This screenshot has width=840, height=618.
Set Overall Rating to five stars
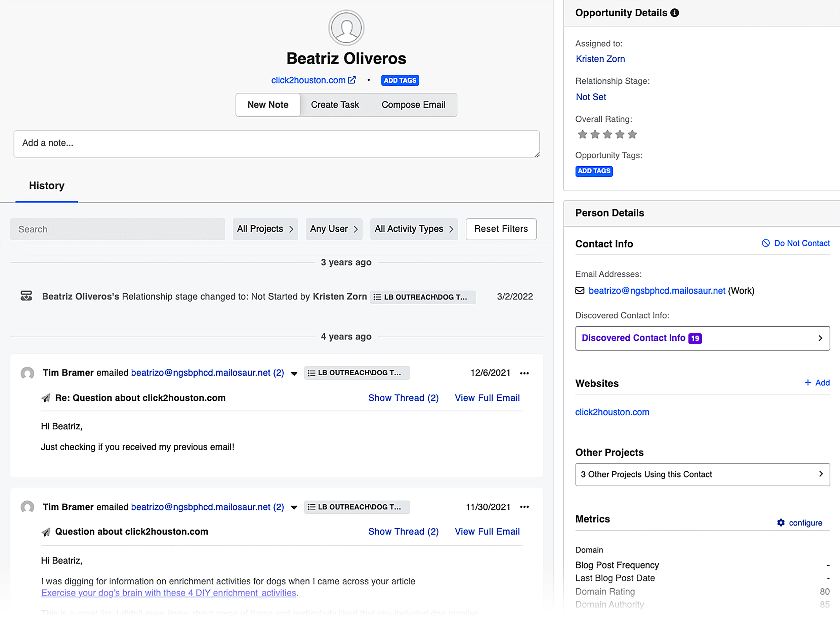click(x=632, y=134)
